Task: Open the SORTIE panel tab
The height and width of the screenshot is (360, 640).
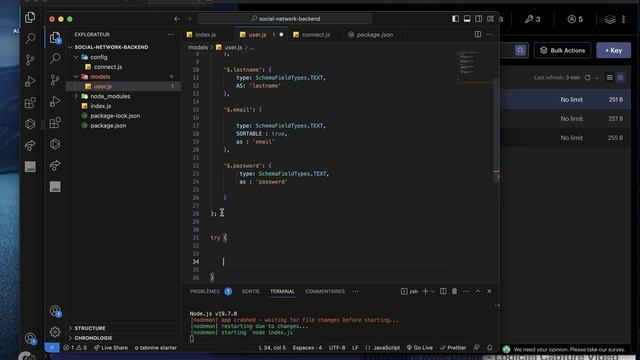Action: tap(250, 291)
